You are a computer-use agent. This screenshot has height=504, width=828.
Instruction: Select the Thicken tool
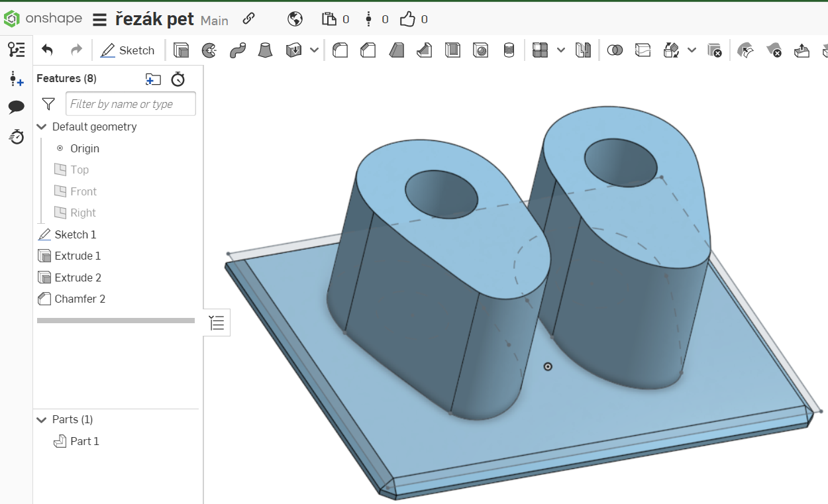click(x=293, y=50)
